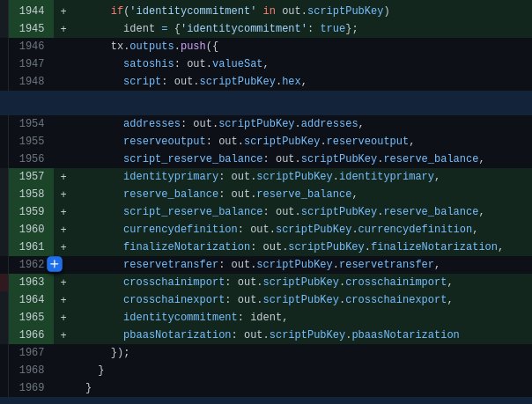Click script_reserve_balance code on line 1956
The image size is (532, 404).
coord(303,158)
